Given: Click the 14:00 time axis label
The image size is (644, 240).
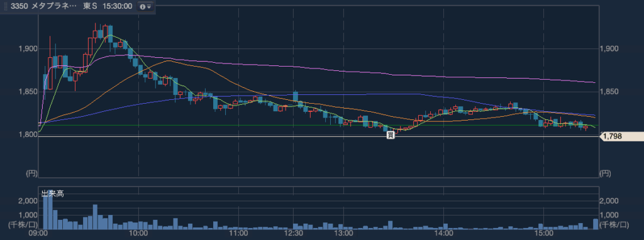Looking at the screenshot, I should tap(443, 234).
